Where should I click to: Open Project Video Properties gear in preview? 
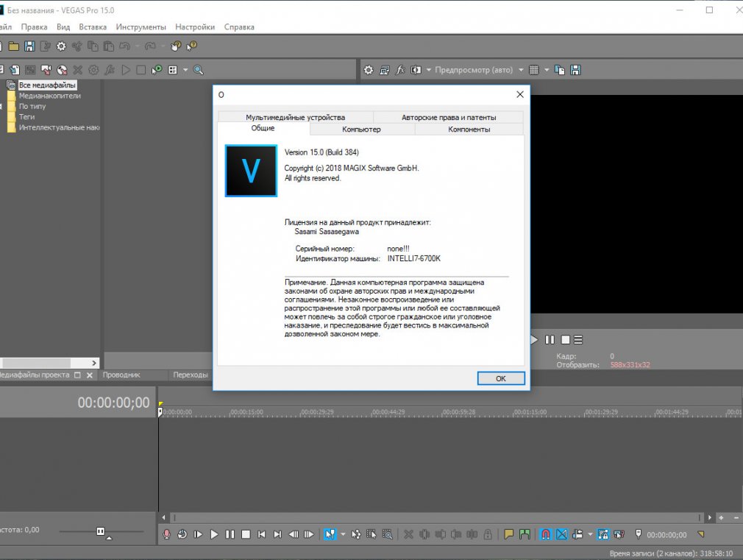tap(368, 70)
